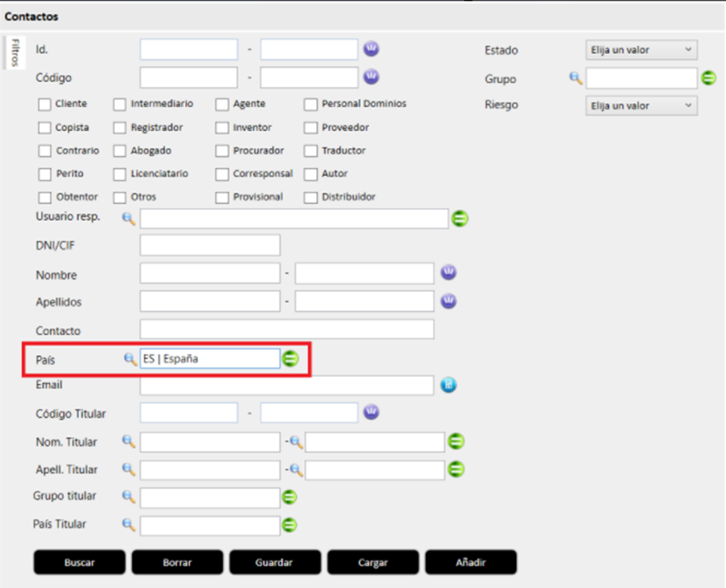Click the green list icon beside País field
Viewport: 726px width, 588px height.
(x=290, y=359)
